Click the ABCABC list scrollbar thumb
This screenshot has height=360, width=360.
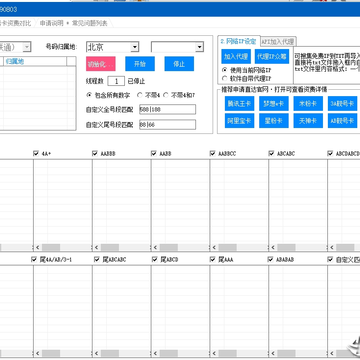click(286, 247)
